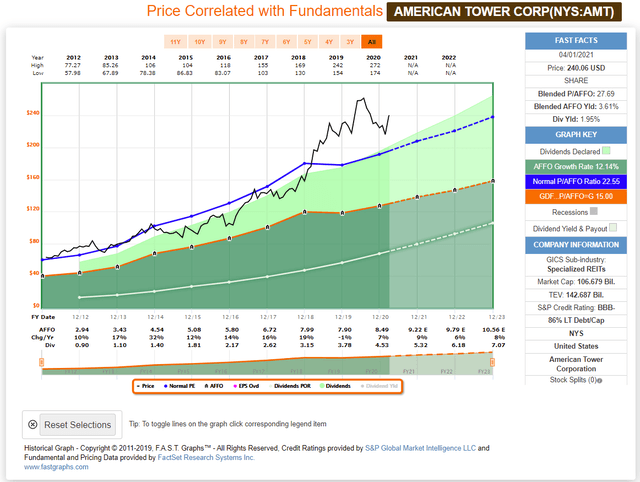Toggle Dividends area in legend
Image resolution: width=640 pixels, height=482 pixels.
coord(335,386)
